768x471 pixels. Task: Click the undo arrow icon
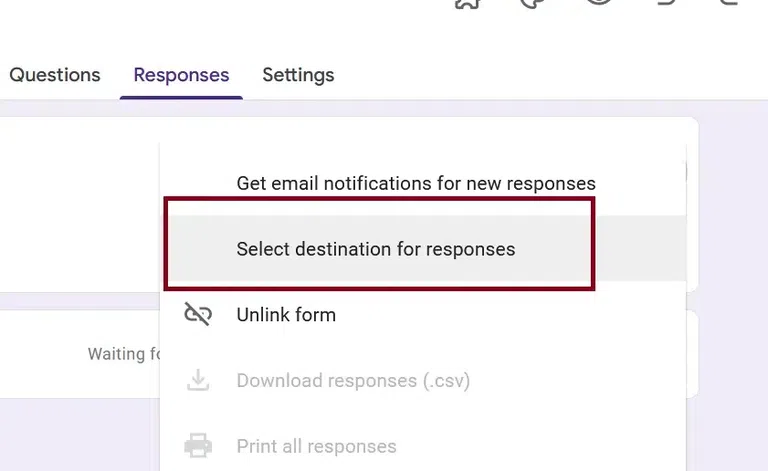pos(664,3)
